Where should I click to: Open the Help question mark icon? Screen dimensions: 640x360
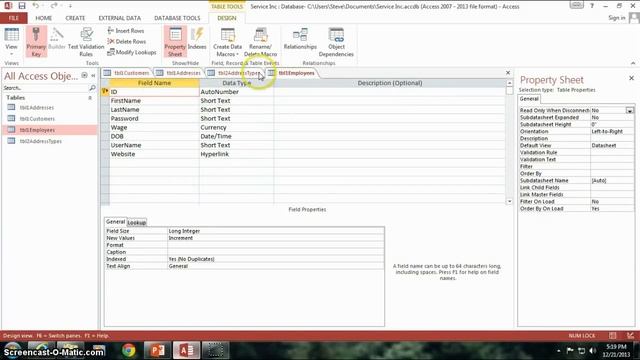pyautogui.click(x=592, y=6)
